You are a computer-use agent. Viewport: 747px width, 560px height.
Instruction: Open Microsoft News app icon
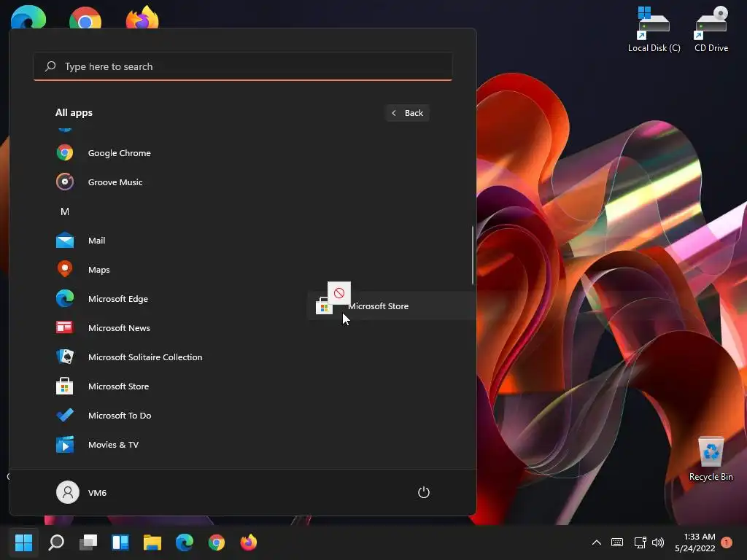coord(65,327)
